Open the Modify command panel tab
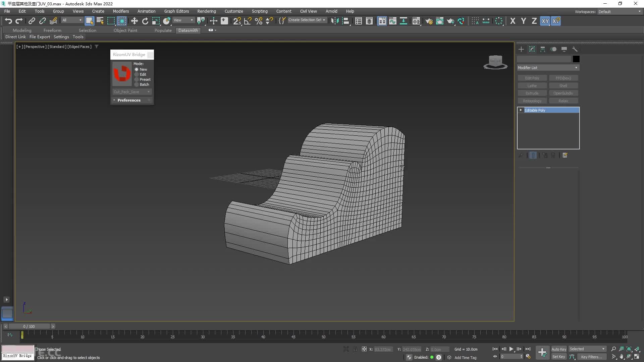The image size is (644, 362). click(x=532, y=49)
